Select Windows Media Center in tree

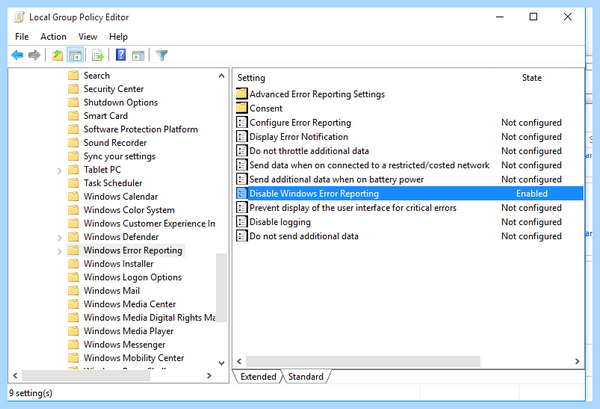pyautogui.click(x=130, y=304)
